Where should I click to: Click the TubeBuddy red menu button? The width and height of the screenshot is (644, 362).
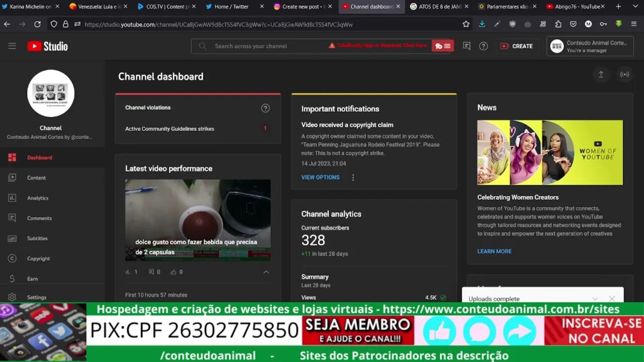443,46
